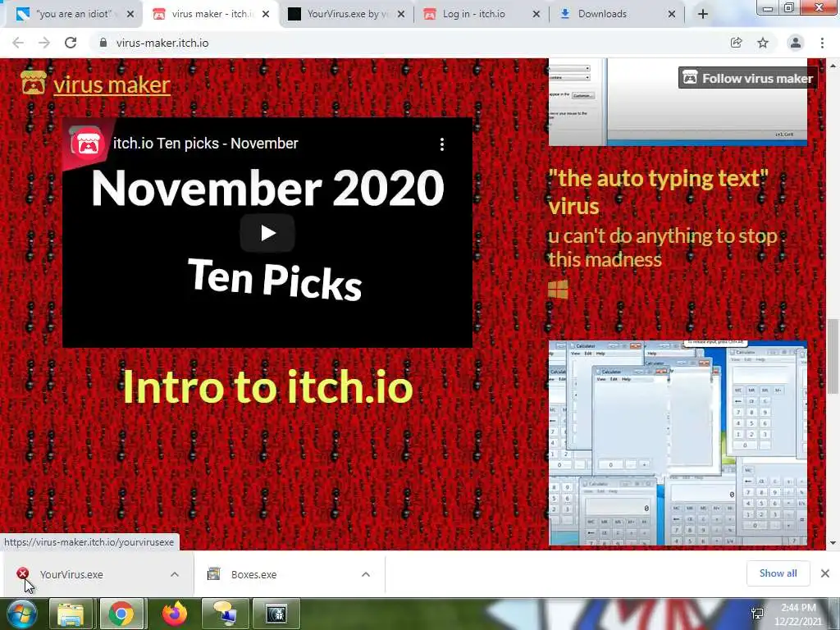Click the padlock site info icon
Screen dimensions: 840x630
pyautogui.click(x=103, y=43)
